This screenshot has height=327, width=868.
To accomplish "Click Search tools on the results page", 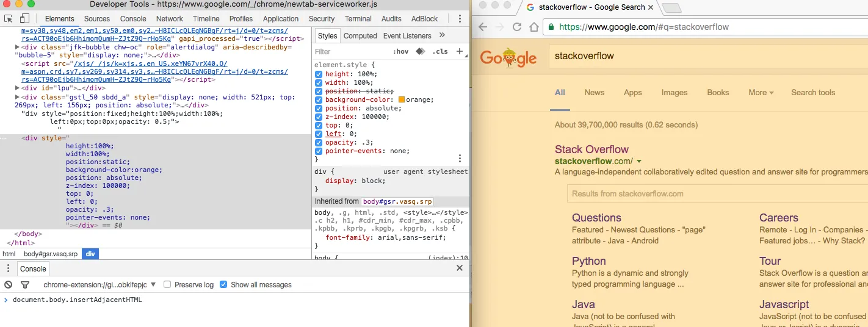I will 813,93.
